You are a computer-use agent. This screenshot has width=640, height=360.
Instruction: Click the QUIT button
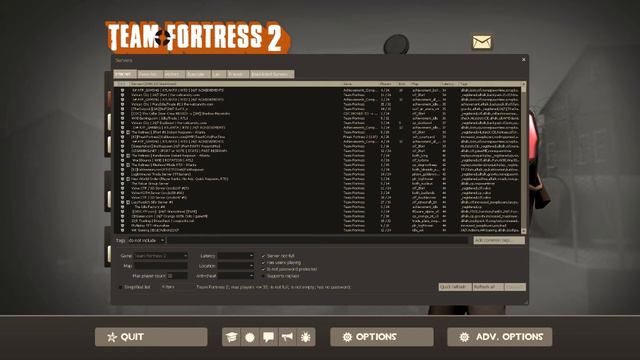[x=151, y=337]
